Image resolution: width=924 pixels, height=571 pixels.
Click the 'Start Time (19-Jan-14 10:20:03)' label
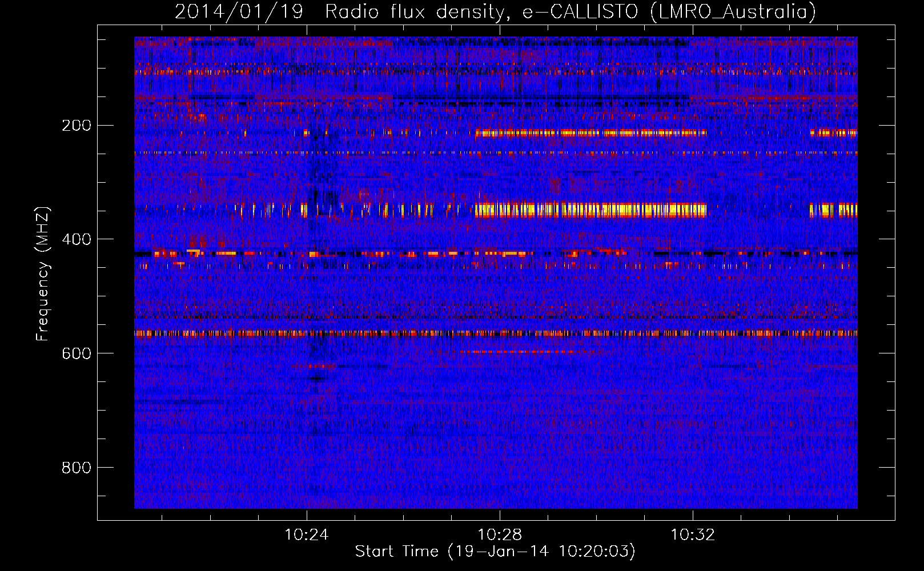click(495, 552)
